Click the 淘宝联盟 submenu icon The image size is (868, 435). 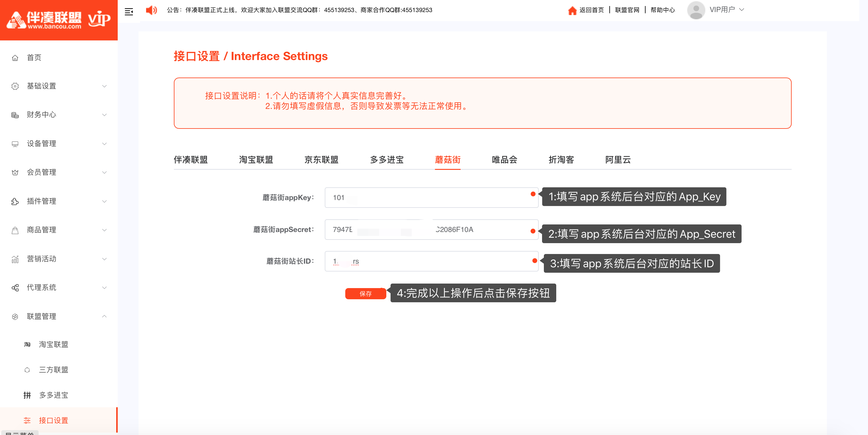[27, 345]
